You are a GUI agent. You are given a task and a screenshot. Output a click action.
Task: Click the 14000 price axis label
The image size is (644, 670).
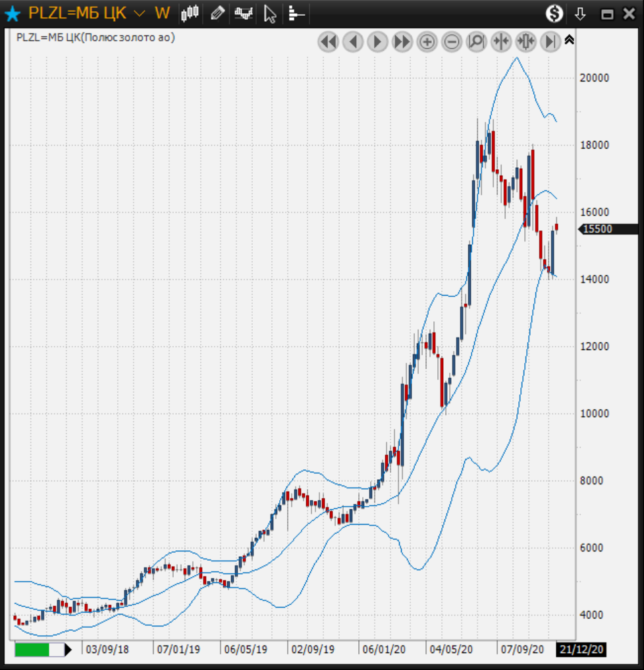(594, 279)
